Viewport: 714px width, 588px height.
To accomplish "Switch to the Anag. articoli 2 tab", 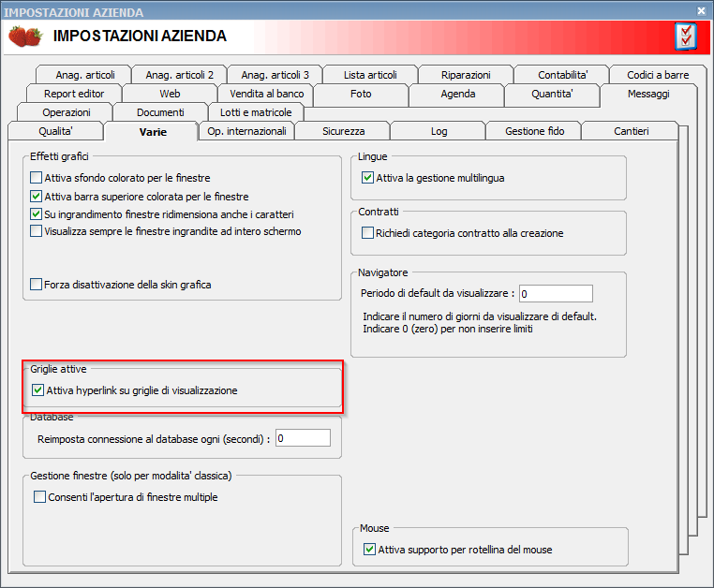I will 179,75.
